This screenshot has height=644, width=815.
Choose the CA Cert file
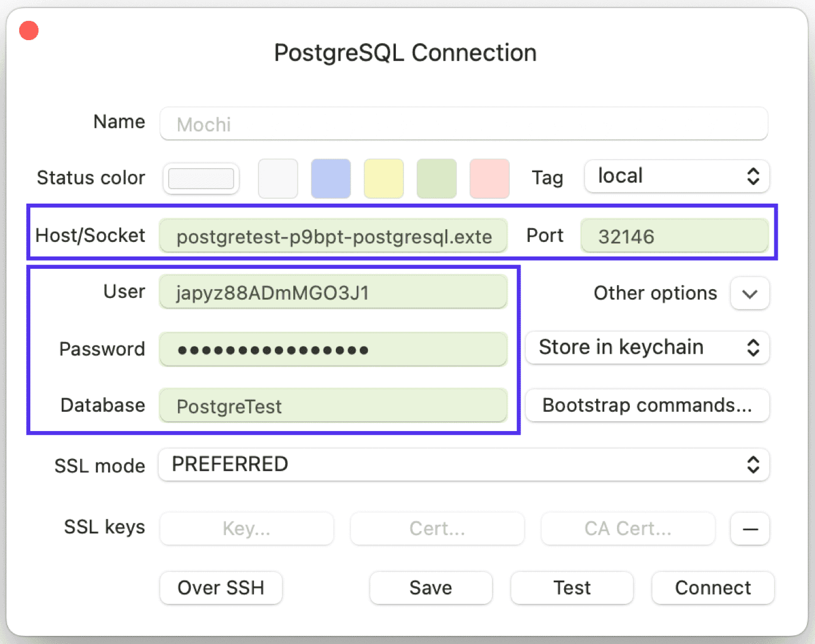point(628,528)
